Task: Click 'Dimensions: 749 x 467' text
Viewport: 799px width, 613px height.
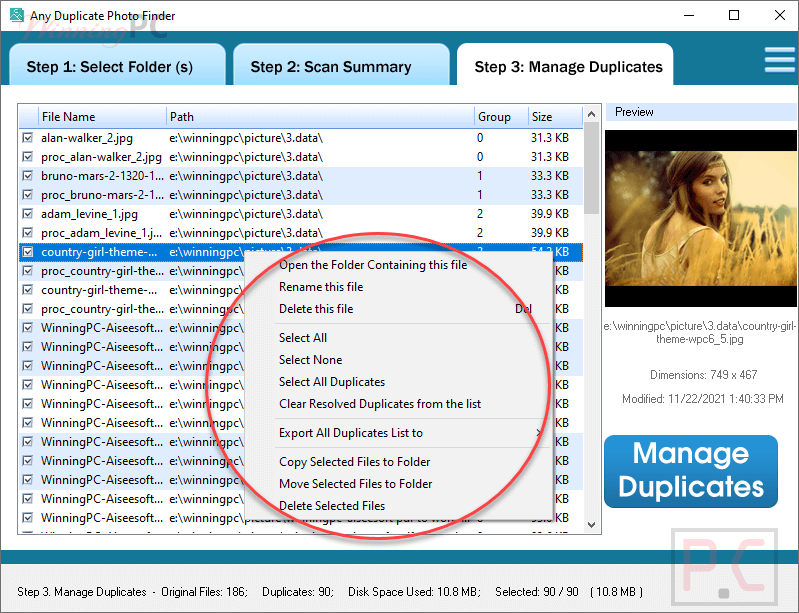Action: (703, 375)
